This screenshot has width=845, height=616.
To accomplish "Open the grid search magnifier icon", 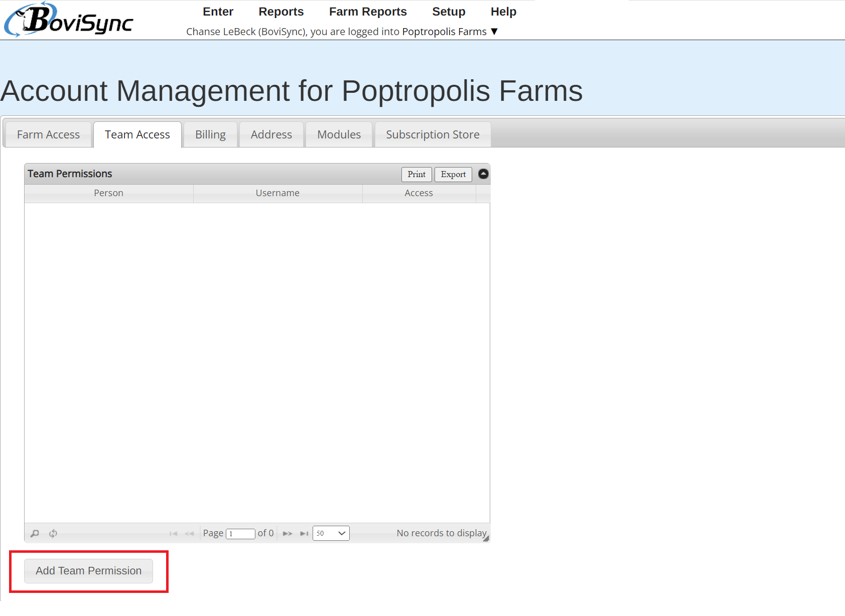I will 35,533.
